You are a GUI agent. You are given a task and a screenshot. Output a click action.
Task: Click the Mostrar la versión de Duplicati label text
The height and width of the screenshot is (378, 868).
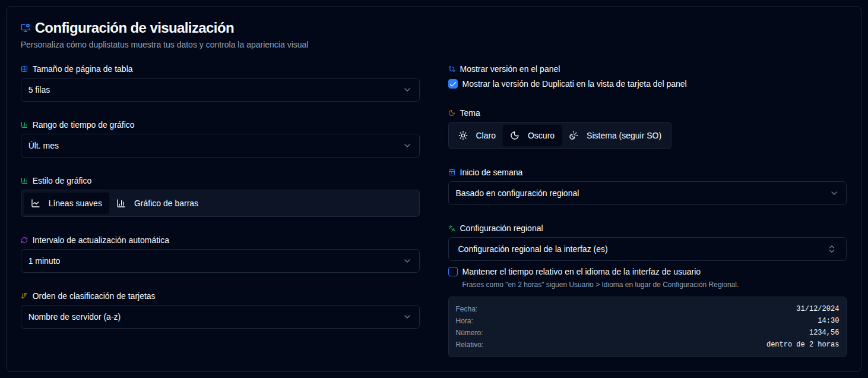[x=574, y=84]
